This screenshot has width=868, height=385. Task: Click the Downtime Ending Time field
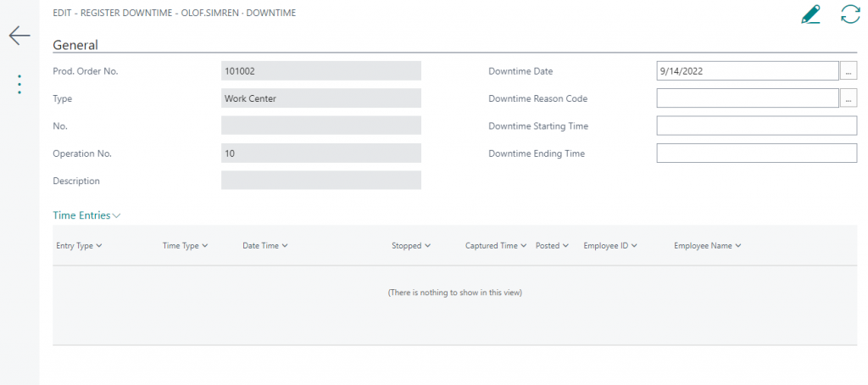pyautogui.click(x=756, y=153)
